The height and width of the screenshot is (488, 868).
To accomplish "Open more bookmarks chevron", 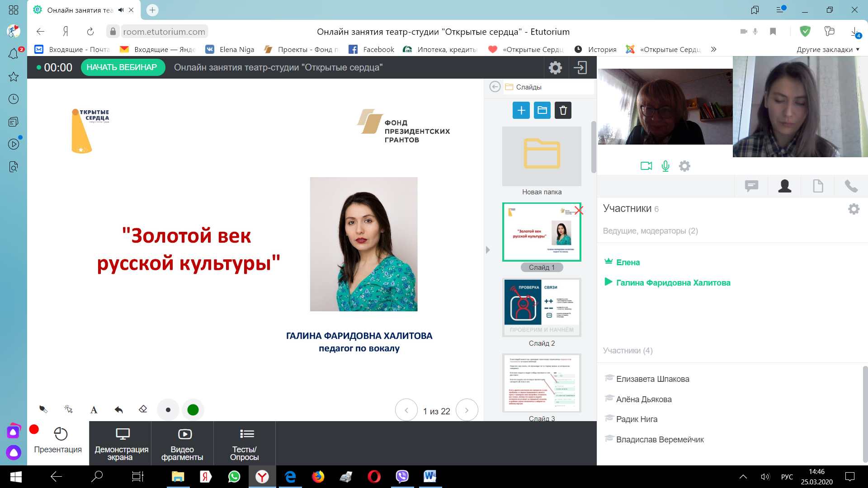I will pyautogui.click(x=713, y=49).
